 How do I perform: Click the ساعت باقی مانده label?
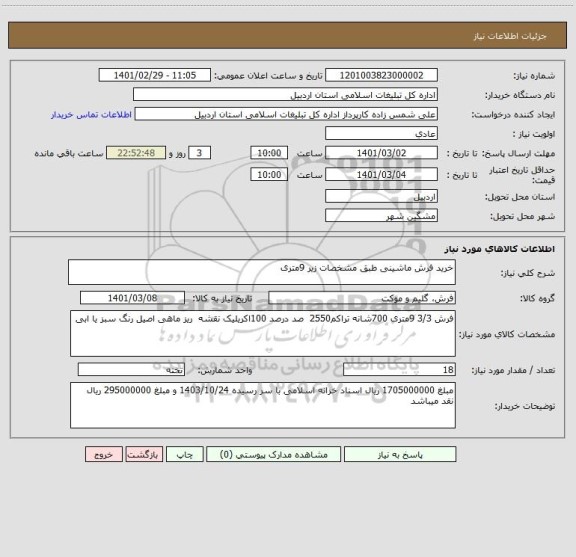[x=69, y=153]
